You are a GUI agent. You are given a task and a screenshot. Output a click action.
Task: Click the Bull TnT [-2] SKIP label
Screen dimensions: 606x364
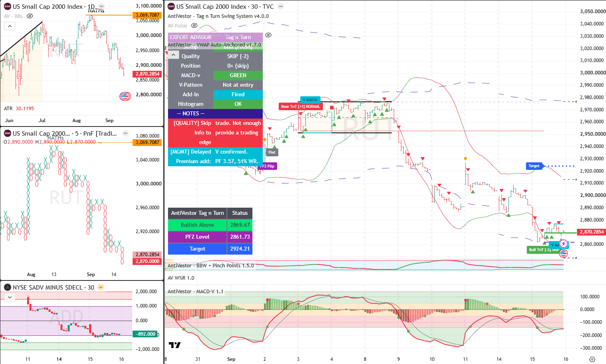544,249
